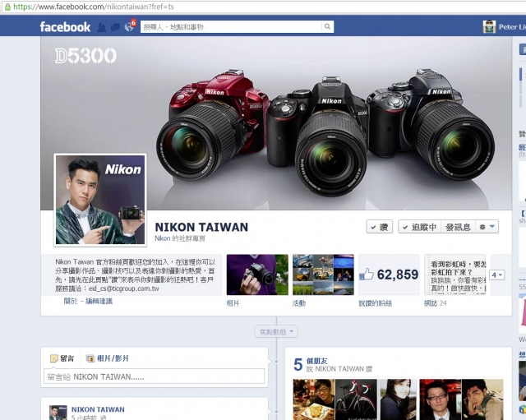Screen dimensions: 526x420
Task: Open the 62,859 likes tile
Action: [x=389, y=275]
